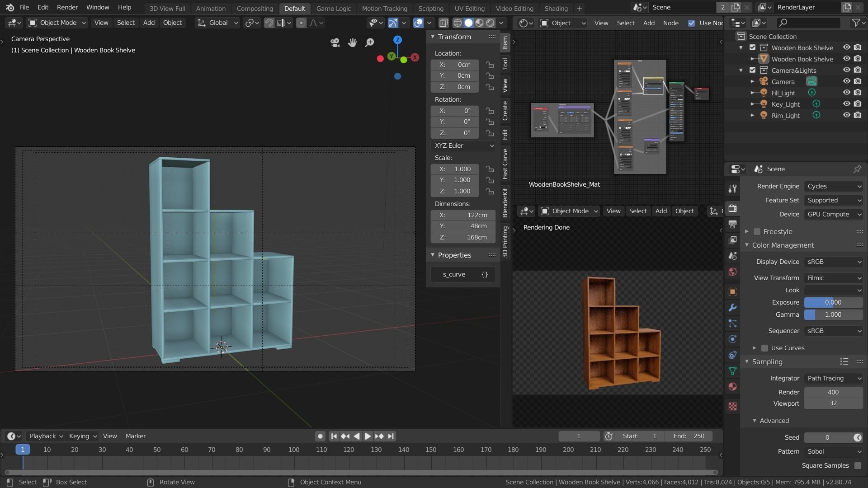Open Particles properties tab icon
Image resolution: width=868 pixels, height=488 pixels.
(733, 324)
